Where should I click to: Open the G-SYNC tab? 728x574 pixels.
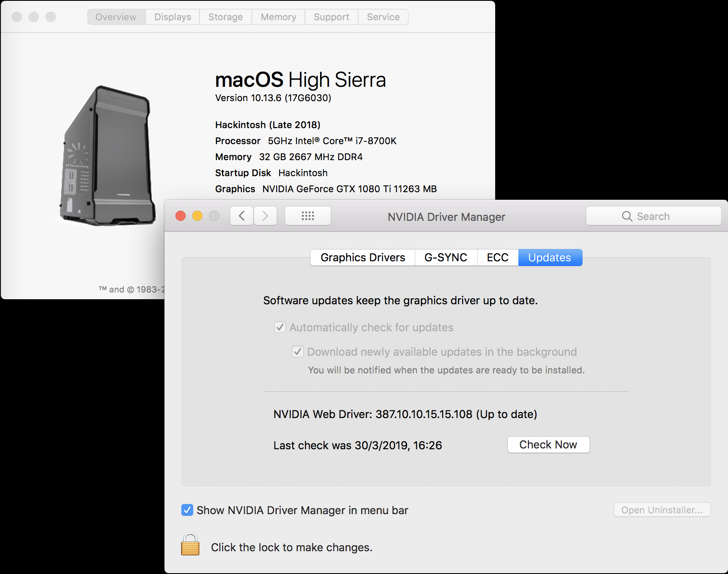point(446,257)
